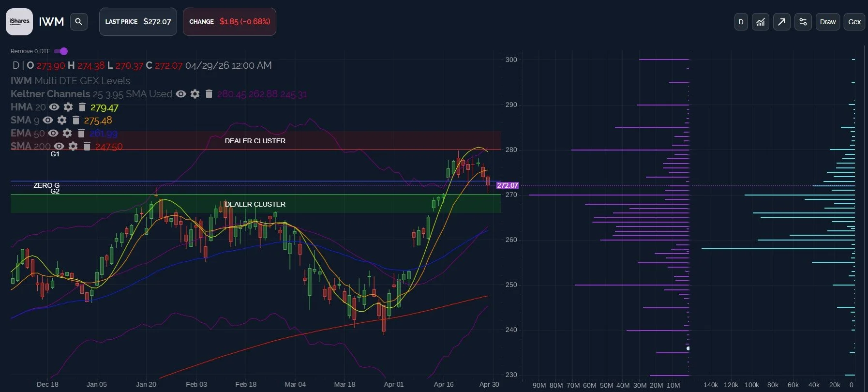Open the D timeframe selector
868x392 pixels.
(x=741, y=22)
